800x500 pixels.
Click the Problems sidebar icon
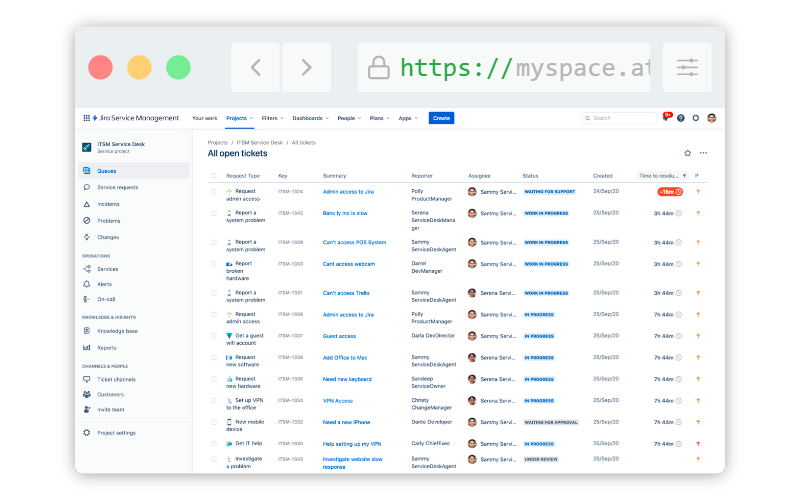[x=87, y=220]
